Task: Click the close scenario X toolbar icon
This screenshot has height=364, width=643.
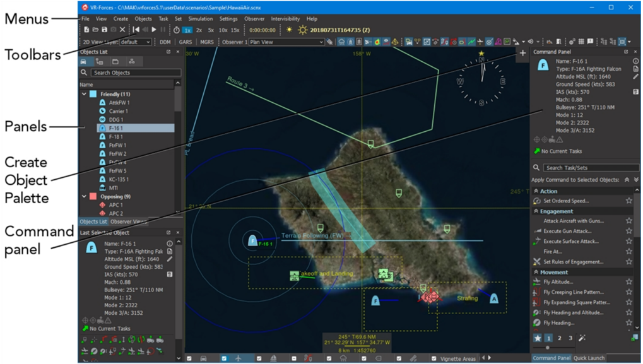Action: [122, 30]
